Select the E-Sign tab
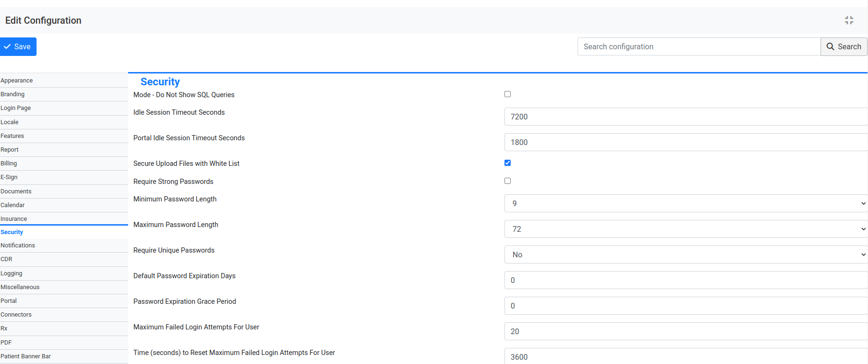 [9, 177]
